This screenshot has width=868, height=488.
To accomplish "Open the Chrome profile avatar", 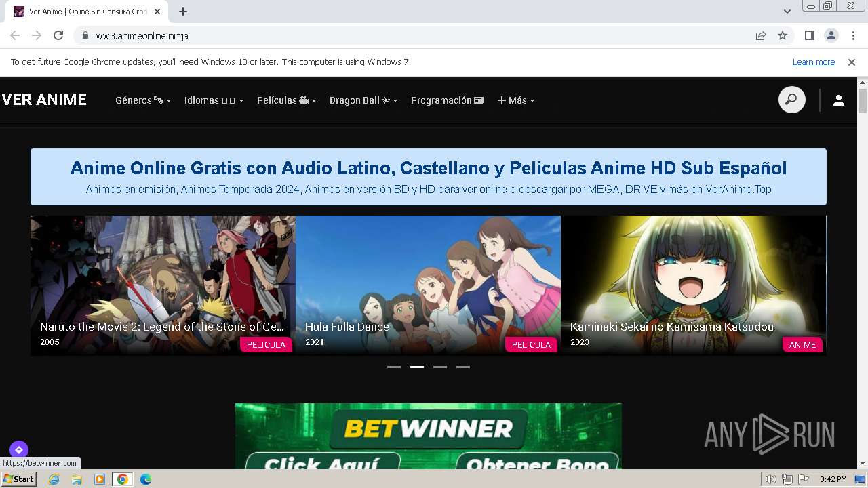I will 831,35.
